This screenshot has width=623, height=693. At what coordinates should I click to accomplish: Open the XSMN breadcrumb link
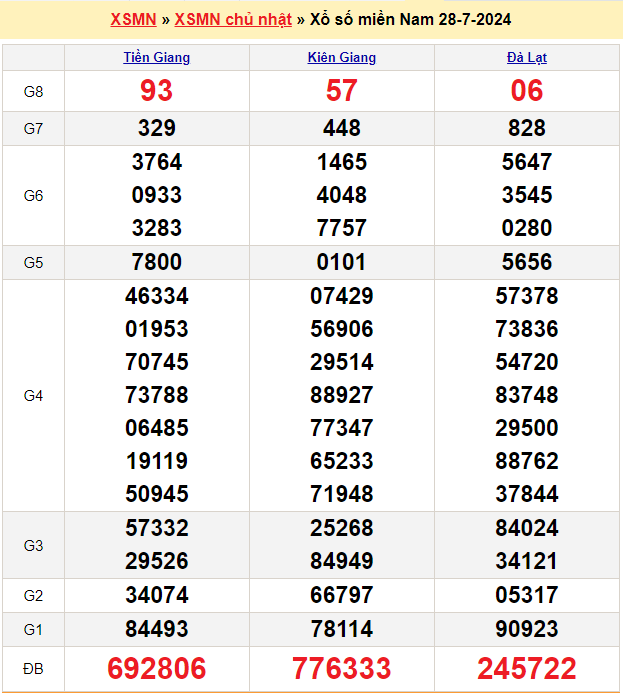click(x=133, y=20)
